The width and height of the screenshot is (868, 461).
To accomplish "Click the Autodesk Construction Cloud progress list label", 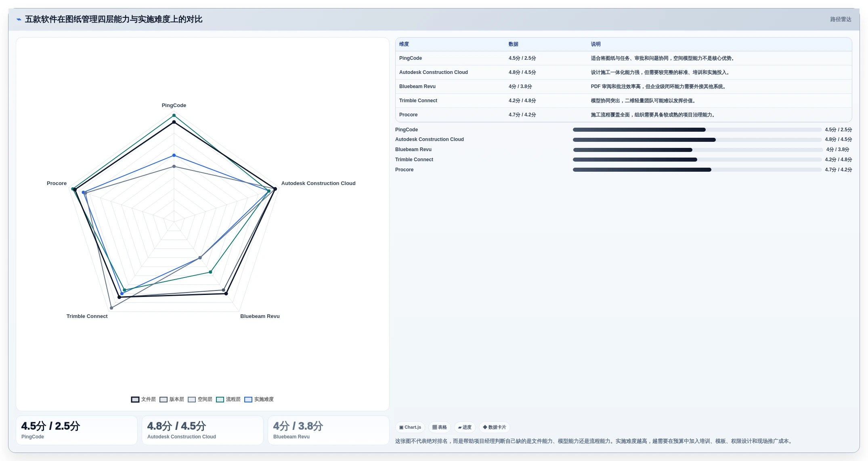I will tap(430, 139).
